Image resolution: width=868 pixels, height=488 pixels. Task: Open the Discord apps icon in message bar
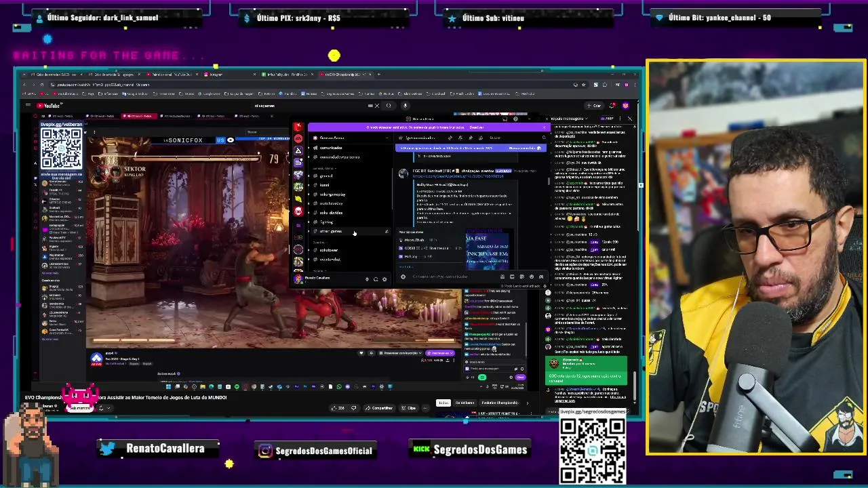pos(540,277)
